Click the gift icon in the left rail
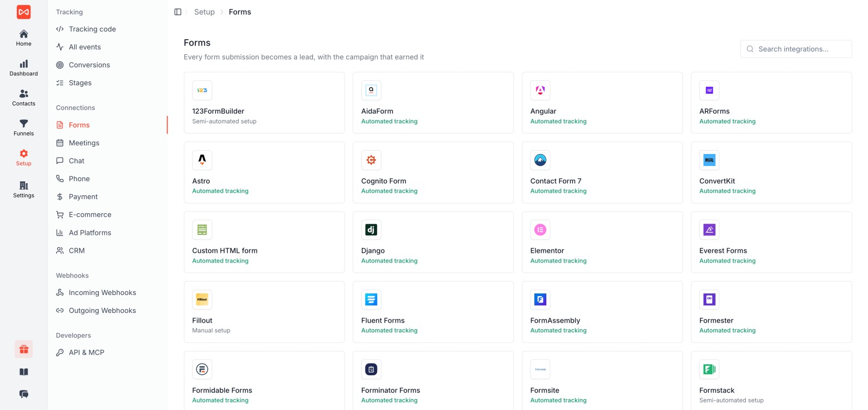This screenshot has width=868, height=410. (23, 349)
